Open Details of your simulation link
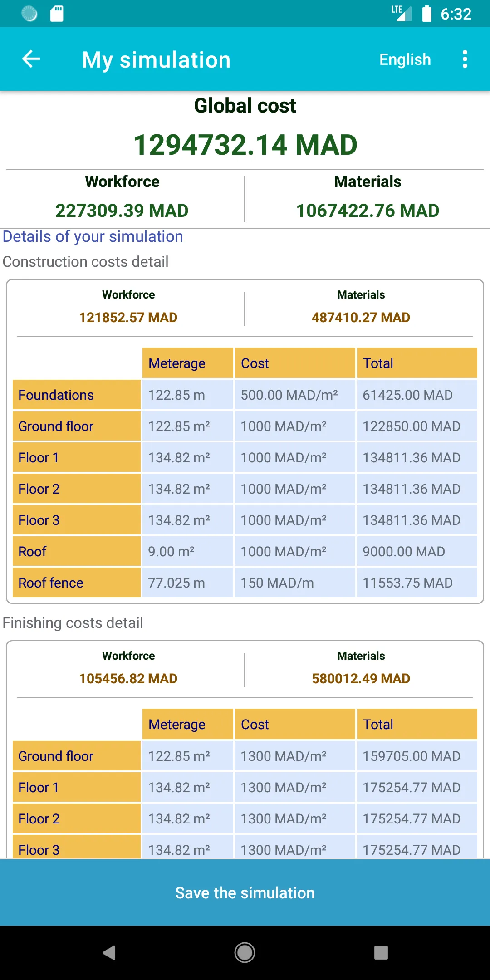The width and height of the screenshot is (490, 980). click(x=93, y=236)
